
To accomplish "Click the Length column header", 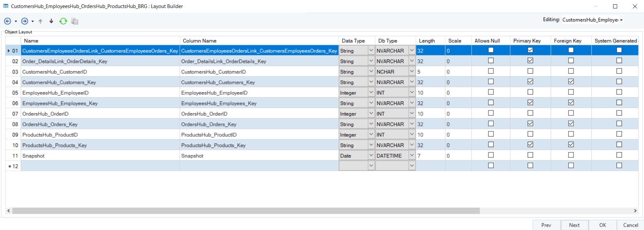I will pos(427,41).
